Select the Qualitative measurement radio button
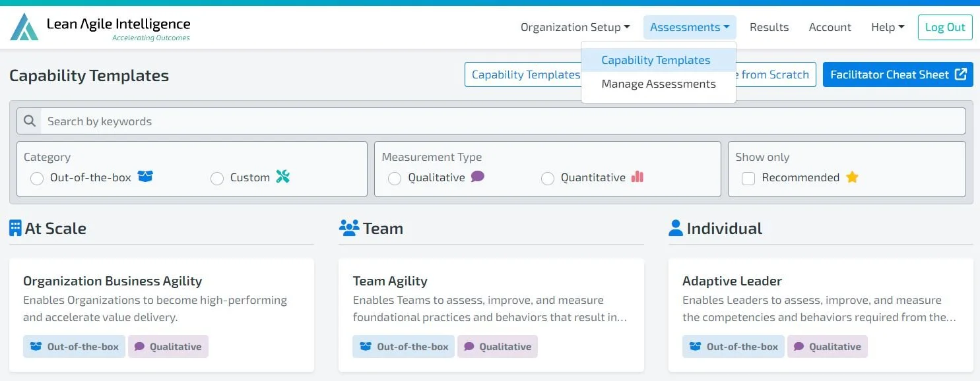 point(395,179)
